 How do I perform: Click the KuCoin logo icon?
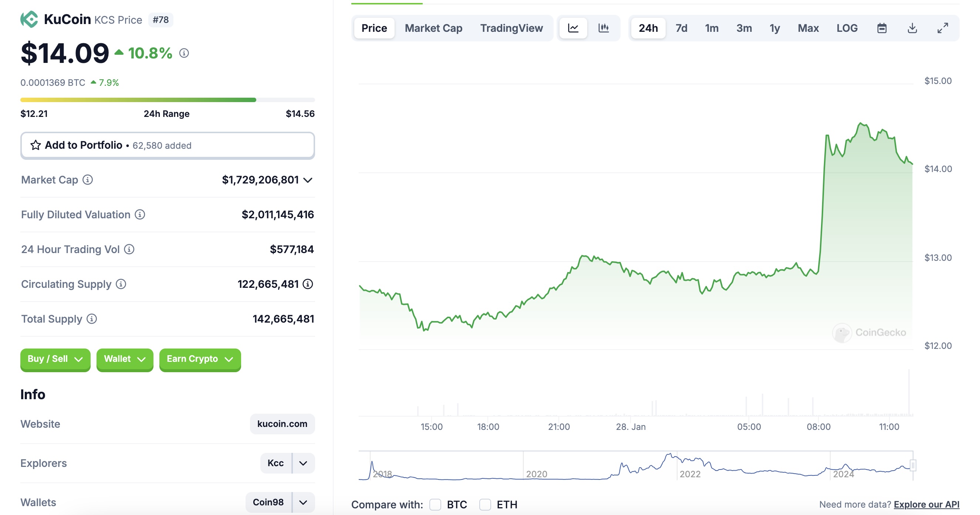[x=29, y=19]
